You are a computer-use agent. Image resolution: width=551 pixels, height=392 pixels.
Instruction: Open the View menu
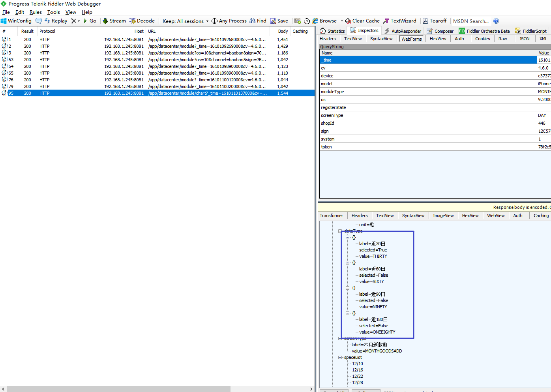(x=71, y=12)
